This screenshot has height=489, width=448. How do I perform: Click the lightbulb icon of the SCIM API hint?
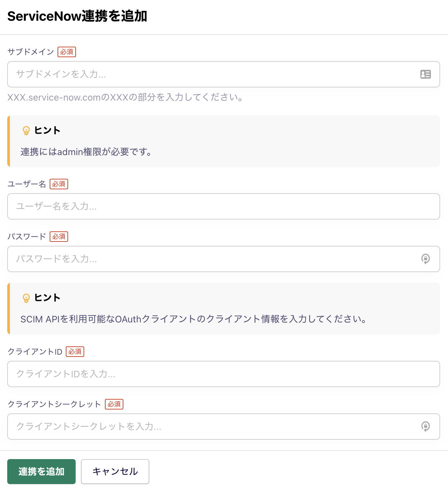[x=26, y=298]
